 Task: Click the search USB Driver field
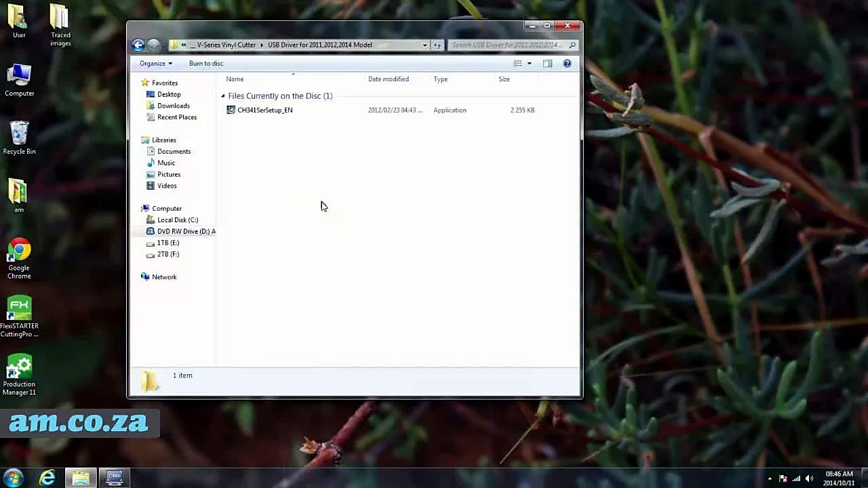tap(507, 45)
